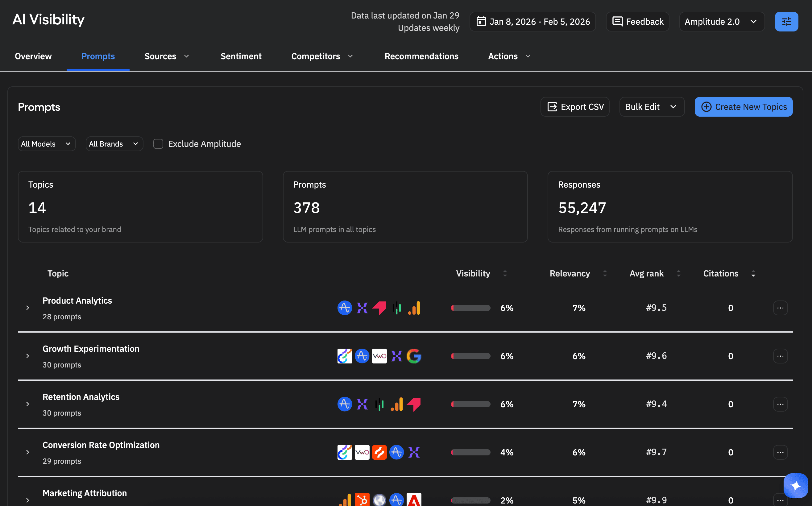This screenshot has height=506, width=812.
Task: Expand the Product Analytics topic row
Action: (x=28, y=308)
